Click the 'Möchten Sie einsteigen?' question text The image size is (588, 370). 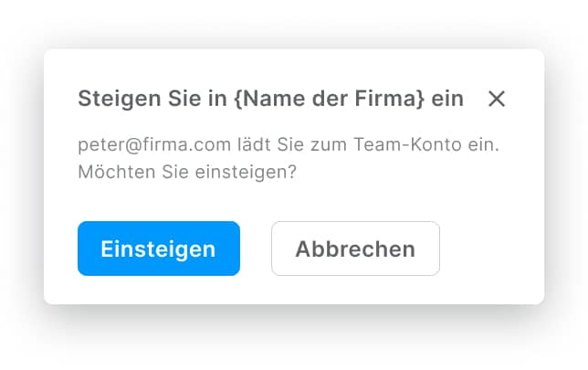click(x=187, y=172)
